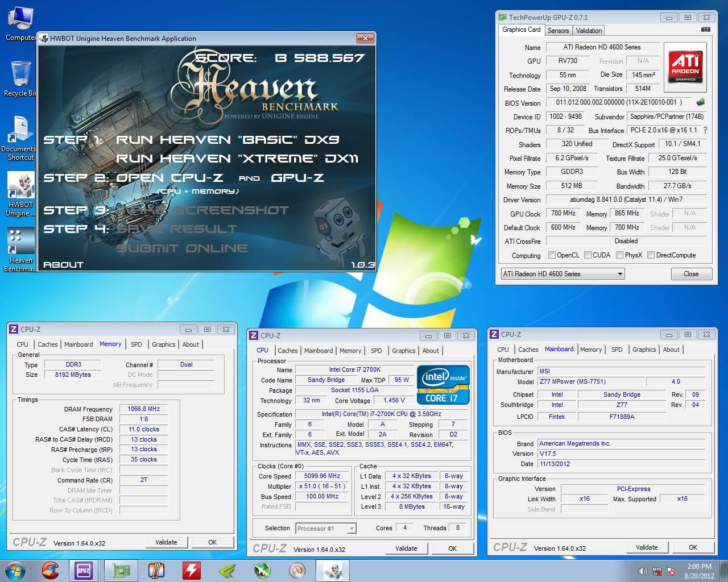Image resolution: width=728 pixels, height=582 pixels.
Task: Click the network tray icon
Action: (x=657, y=571)
